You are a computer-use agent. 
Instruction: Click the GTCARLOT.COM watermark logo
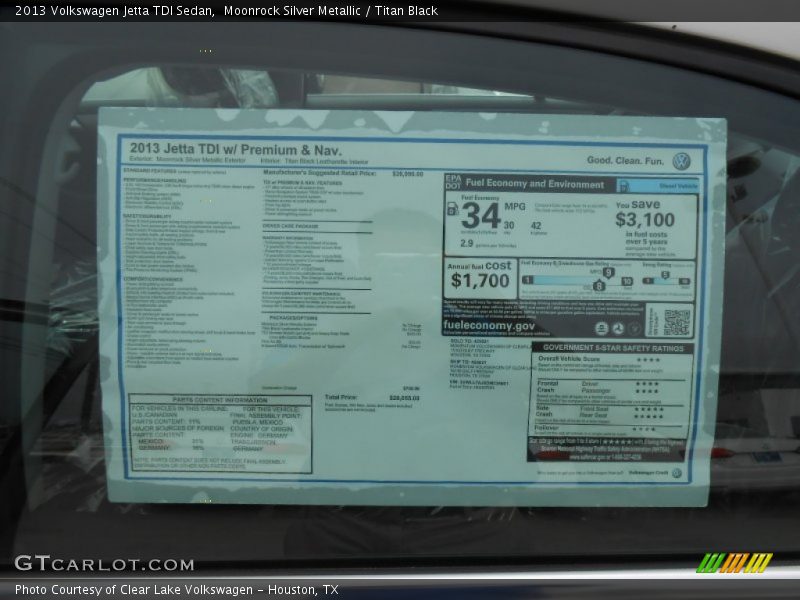click(x=104, y=564)
